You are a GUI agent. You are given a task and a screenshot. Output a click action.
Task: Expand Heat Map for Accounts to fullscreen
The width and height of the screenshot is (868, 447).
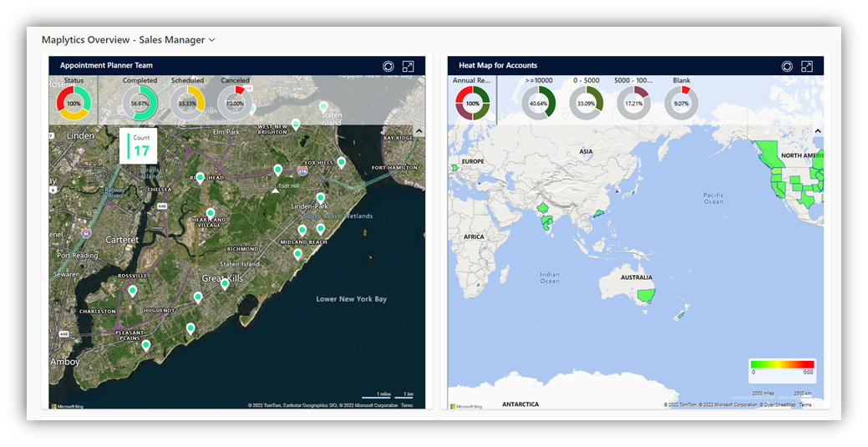point(807,66)
